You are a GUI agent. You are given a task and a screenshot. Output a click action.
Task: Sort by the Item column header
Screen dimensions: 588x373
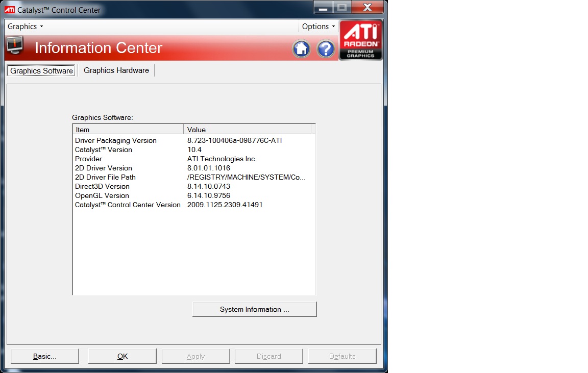point(128,129)
